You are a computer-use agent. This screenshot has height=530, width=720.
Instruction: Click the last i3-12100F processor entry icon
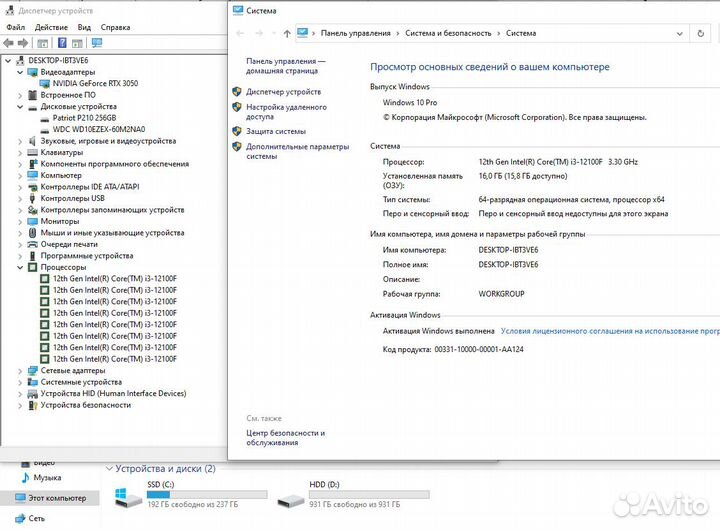pos(45,359)
